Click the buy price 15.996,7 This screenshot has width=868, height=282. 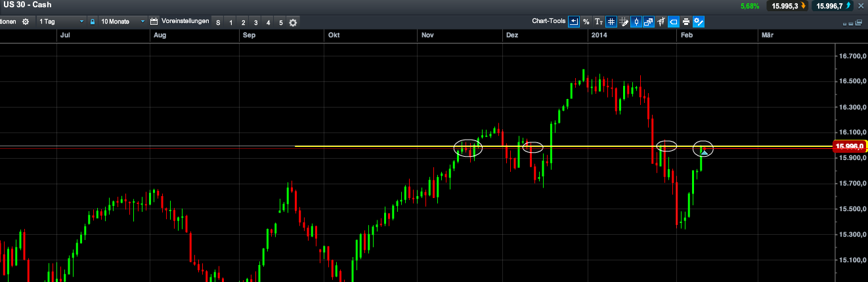pos(834,6)
